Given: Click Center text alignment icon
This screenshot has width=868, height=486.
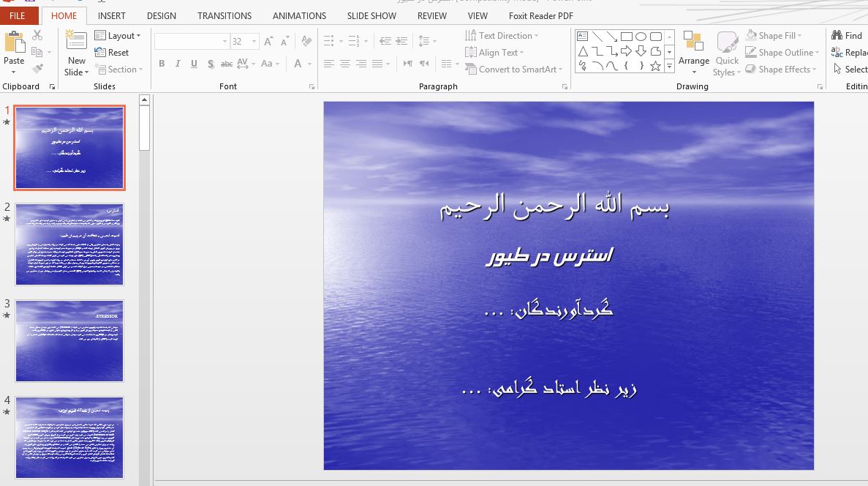Looking at the screenshot, I should (x=345, y=64).
